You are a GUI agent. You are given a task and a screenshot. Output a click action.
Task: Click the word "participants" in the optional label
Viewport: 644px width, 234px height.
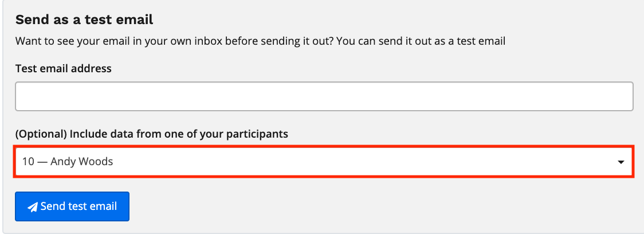pos(259,134)
